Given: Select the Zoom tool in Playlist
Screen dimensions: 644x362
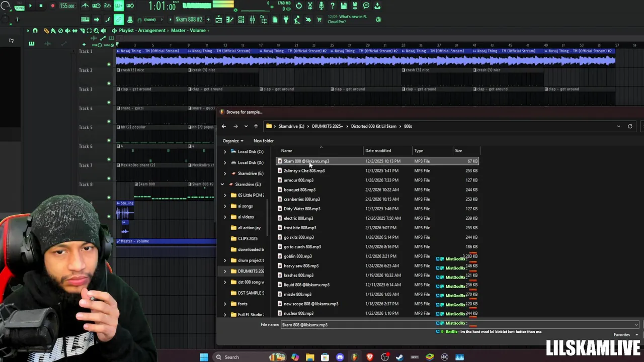Looking at the screenshot, I should click(x=96, y=31).
